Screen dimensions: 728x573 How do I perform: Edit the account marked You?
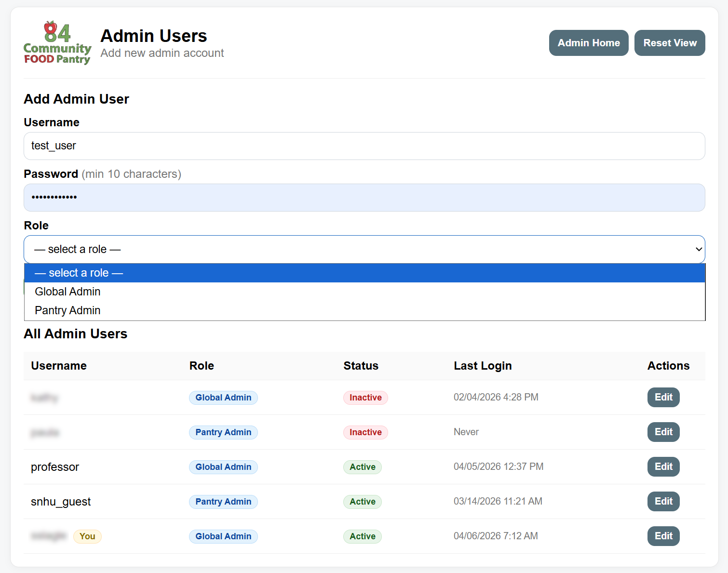coord(663,536)
